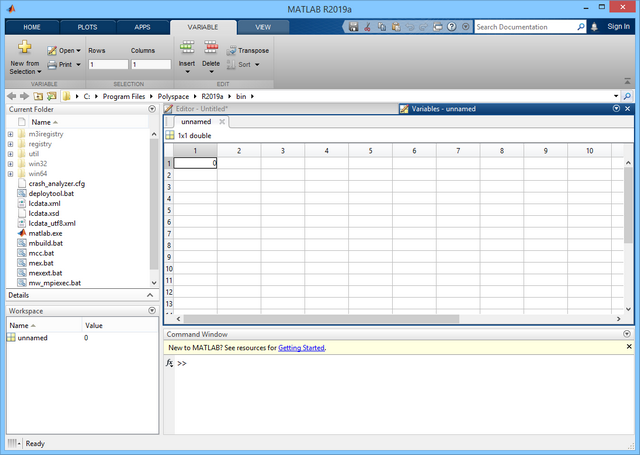Select matlab.exe in Current Folder
The width and height of the screenshot is (640, 455).
[x=45, y=233]
